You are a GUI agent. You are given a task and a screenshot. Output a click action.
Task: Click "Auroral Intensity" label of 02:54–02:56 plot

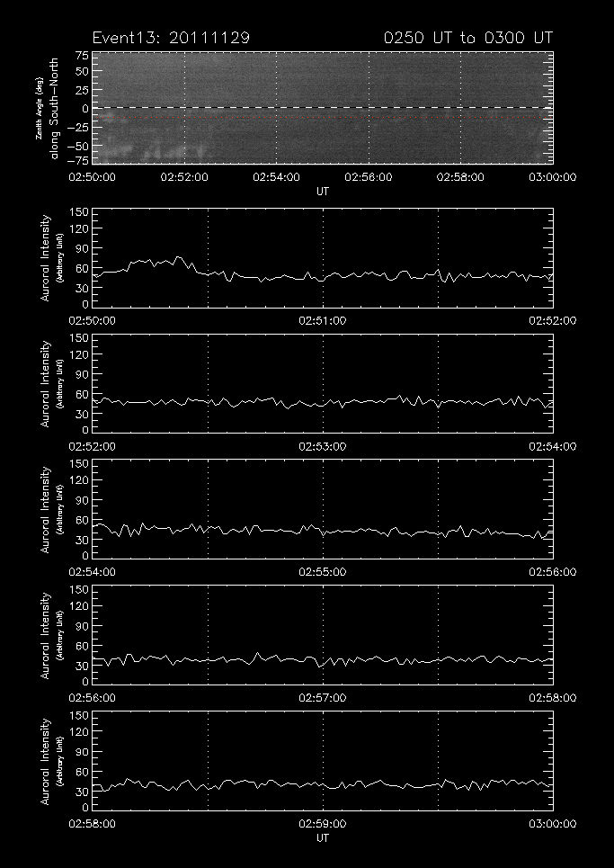click(45, 510)
